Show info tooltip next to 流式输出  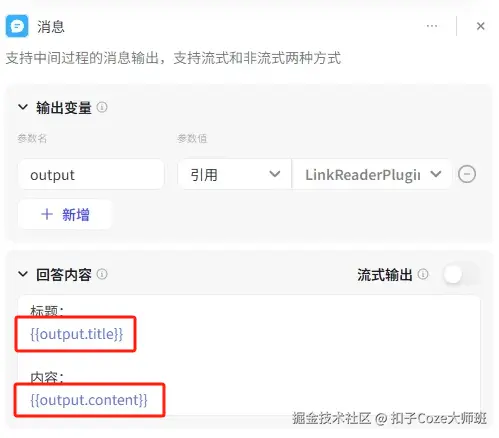click(423, 274)
